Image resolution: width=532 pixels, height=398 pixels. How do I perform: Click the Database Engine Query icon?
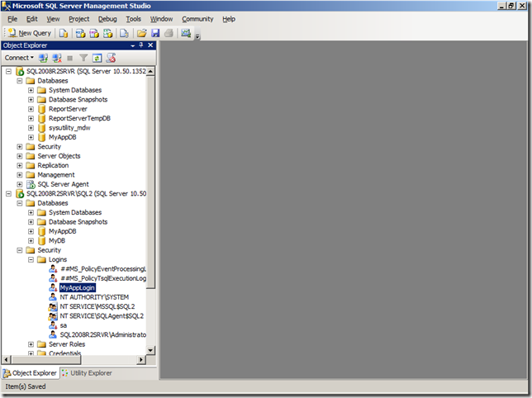[64, 33]
